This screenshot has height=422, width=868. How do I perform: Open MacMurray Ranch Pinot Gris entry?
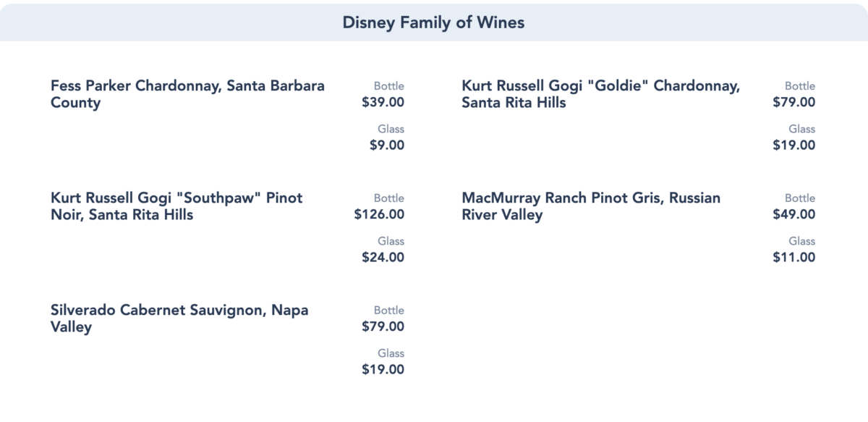(x=591, y=206)
